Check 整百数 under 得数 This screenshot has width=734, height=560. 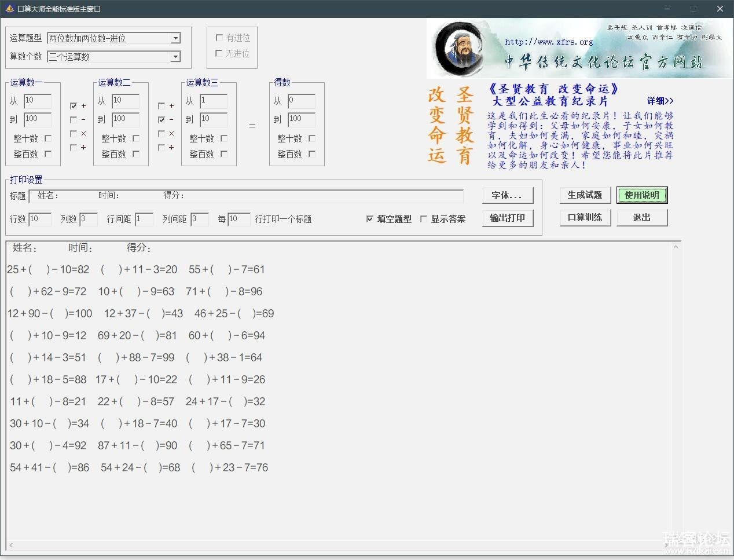pos(312,154)
